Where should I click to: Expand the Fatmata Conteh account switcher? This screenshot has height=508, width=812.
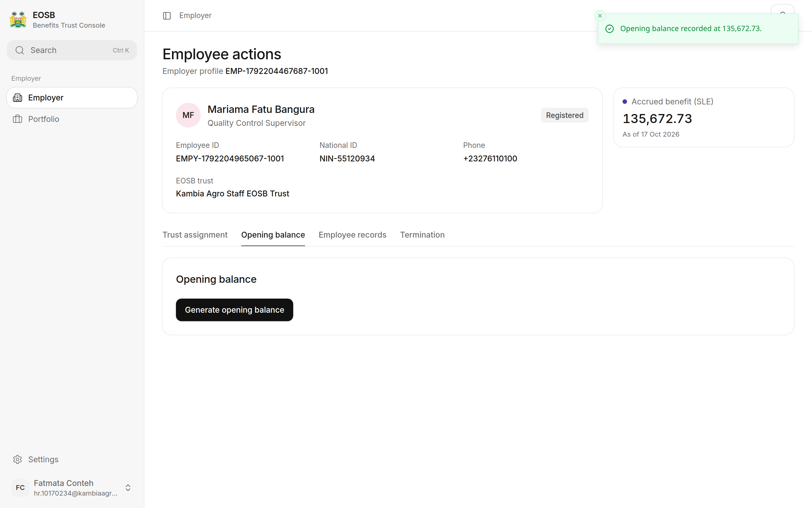(x=128, y=487)
